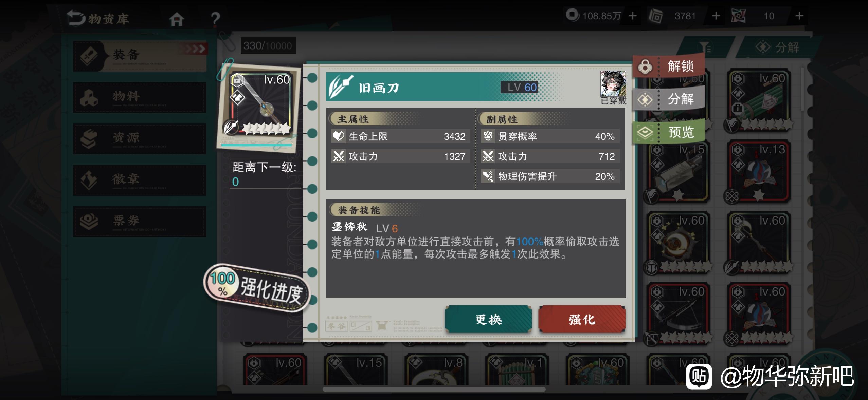
Task: Click the red 强化 enhance button
Action: pos(582,319)
